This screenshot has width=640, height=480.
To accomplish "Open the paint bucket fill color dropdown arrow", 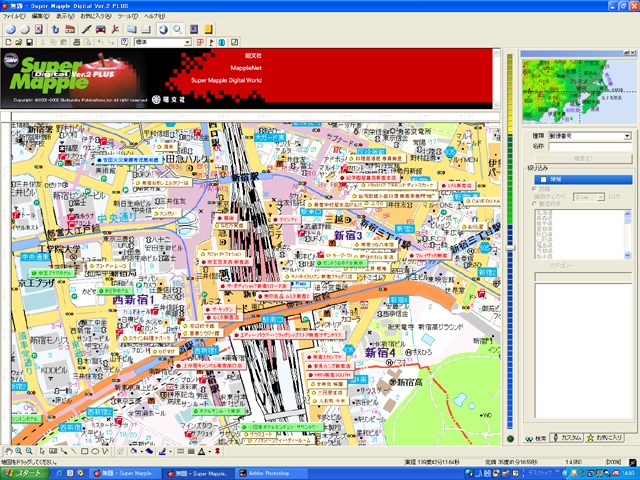I will [x=141, y=451].
